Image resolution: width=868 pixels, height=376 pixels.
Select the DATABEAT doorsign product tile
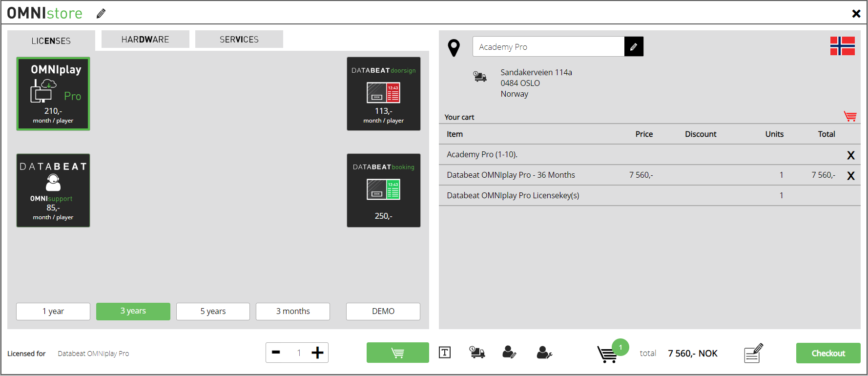(x=384, y=94)
